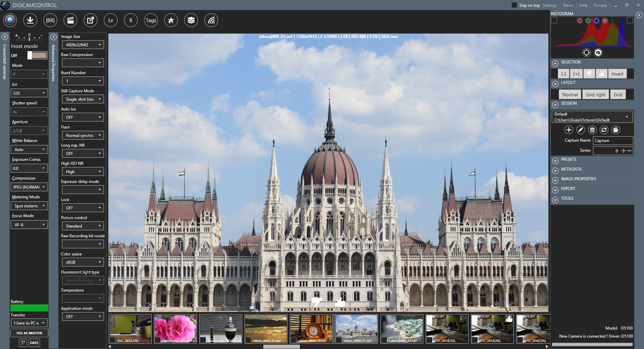Click the add new session plus icon
The image size is (644, 349).
click(569, 130)
